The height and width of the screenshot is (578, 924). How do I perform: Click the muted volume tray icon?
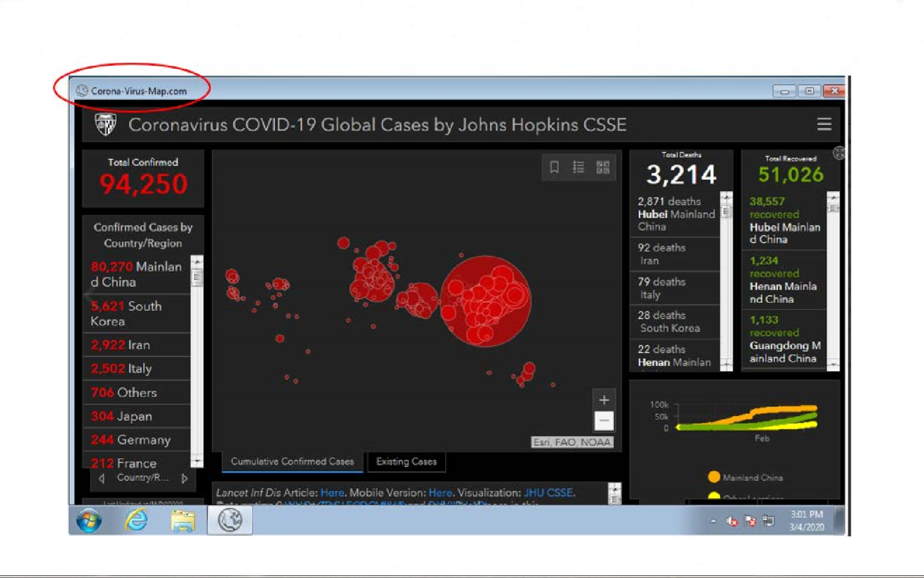(732, 521)
